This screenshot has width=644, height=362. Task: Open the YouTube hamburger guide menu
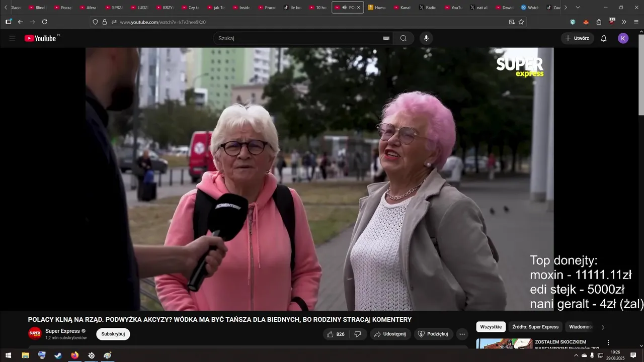pos(13,38)
